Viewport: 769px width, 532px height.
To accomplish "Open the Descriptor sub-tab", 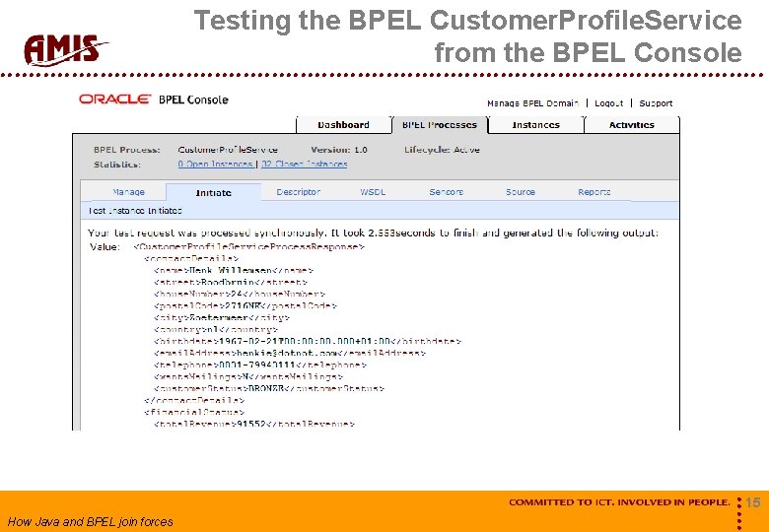I will click(x=298, y=192).
